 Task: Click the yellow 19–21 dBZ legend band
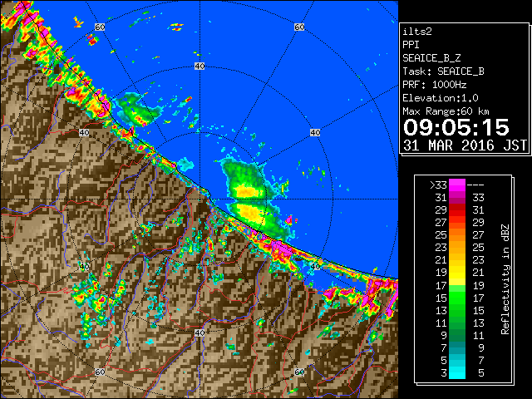457,273
